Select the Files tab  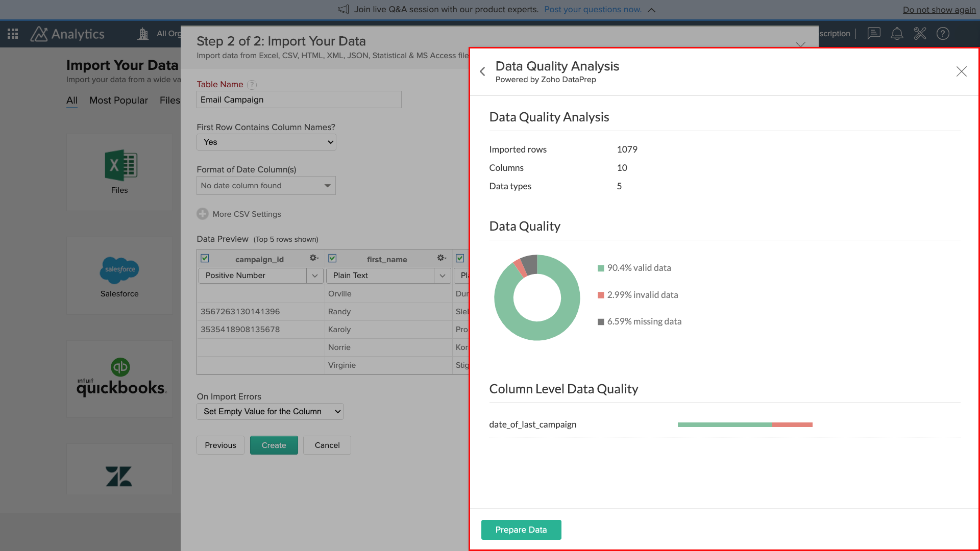click(x=169, y=100)
